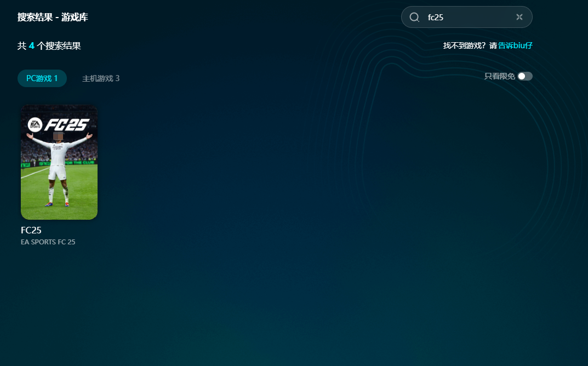
Task: Click the 共 4 个搜索结果 count text
Action: [49, 46]
